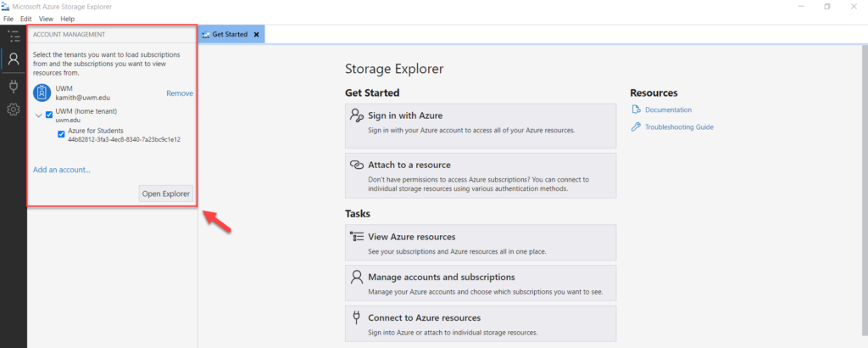This screenshot has width=868, height=348.
Task: Open the File menu
Action: click(8, 19)
